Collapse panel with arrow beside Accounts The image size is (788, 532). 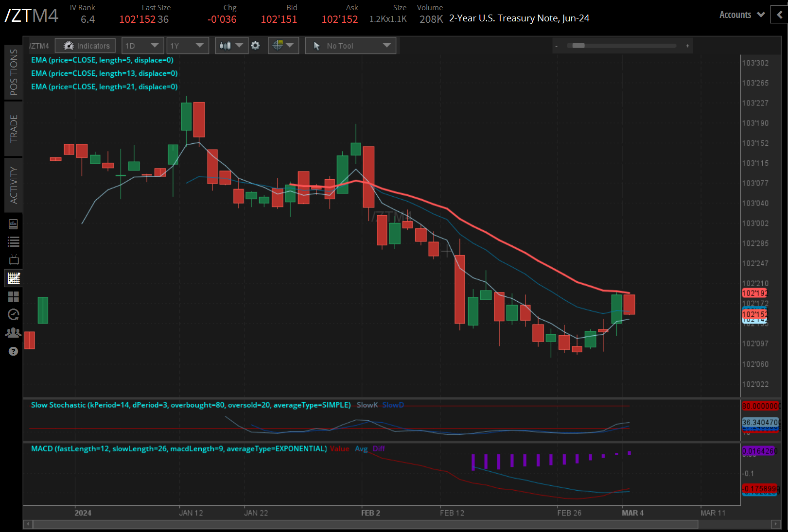[779, 15]
